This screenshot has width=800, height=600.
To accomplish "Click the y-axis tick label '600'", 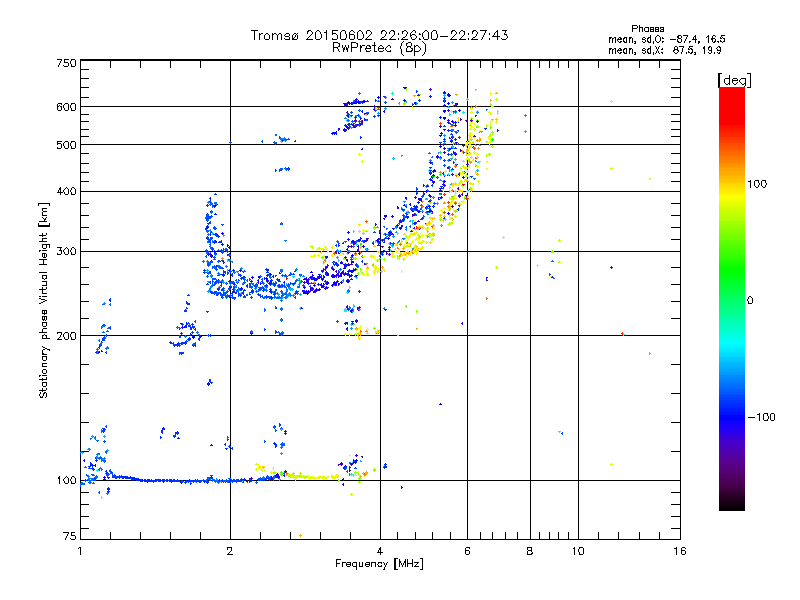I will (66, 107).
